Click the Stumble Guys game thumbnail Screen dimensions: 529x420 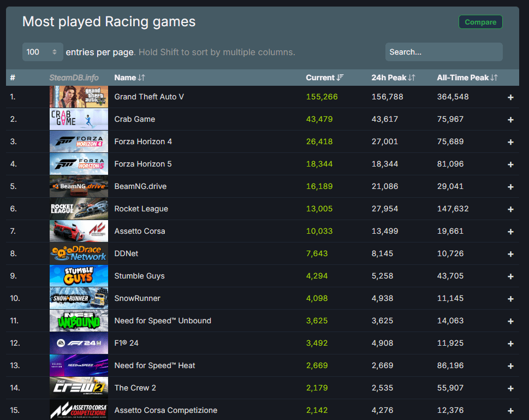click(x=79, y=276)
